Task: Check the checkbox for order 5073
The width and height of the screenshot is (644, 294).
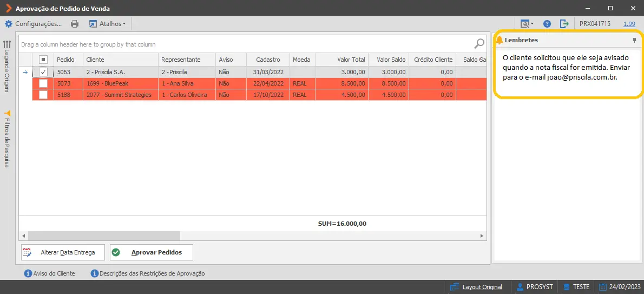Action: coord(43,83)
